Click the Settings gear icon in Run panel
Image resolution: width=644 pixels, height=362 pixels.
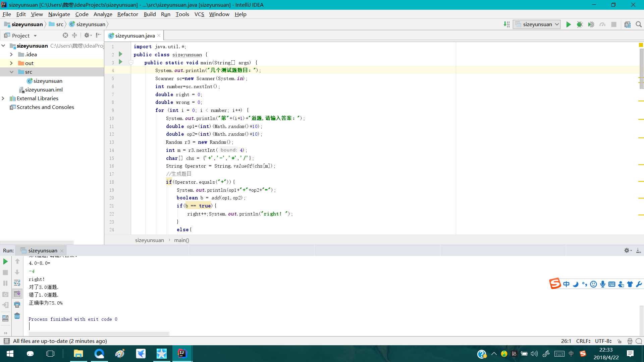[628, 250]
